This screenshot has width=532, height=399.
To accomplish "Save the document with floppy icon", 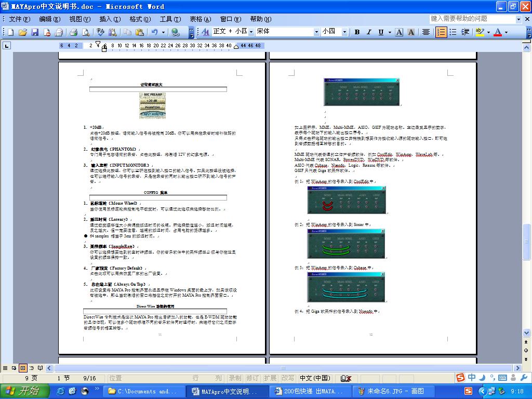I will click(35, 32).
